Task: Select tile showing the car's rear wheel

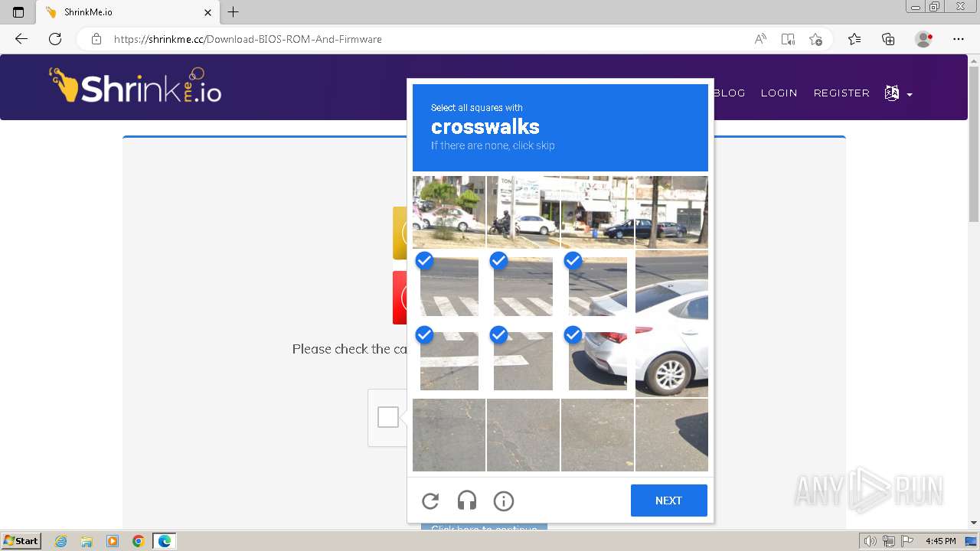Action: (x=671, y=360)
